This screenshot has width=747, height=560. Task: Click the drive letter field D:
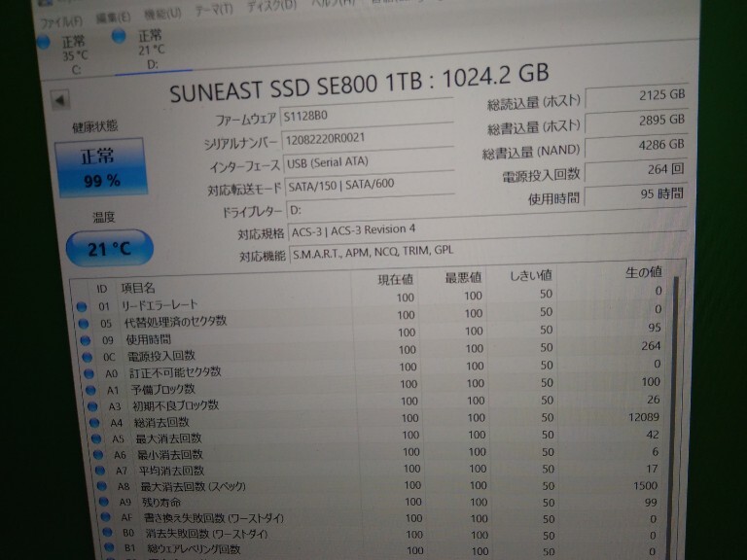tap(486, 209)
